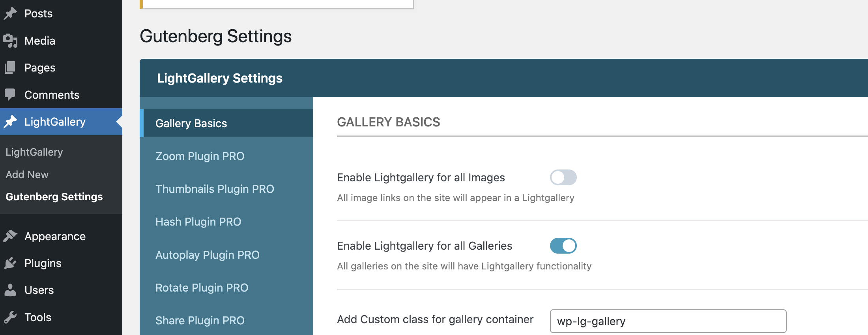This screenshot has height=335, width=868.
Task: Click the Pages icon
Action: 11,68
